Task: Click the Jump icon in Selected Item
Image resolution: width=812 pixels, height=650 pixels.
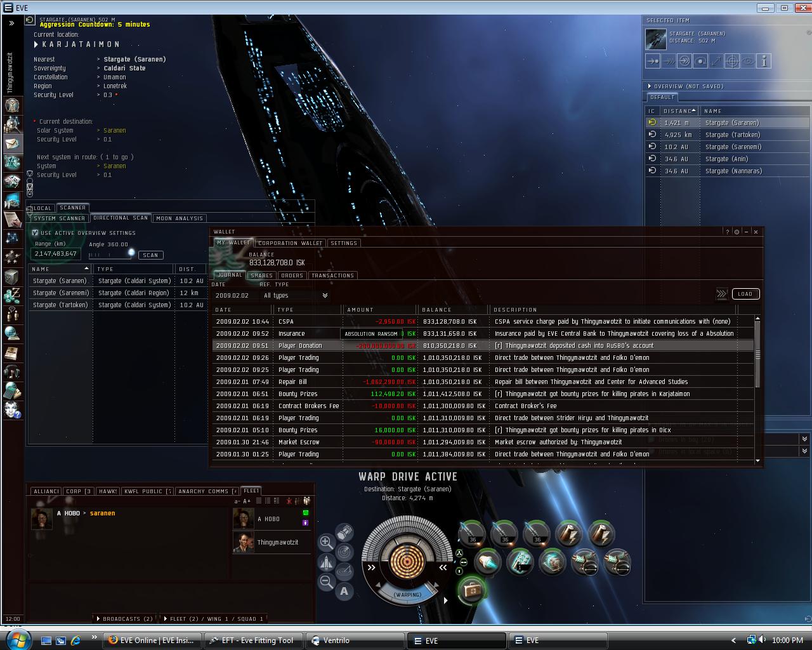Action: tap(684, 61)
